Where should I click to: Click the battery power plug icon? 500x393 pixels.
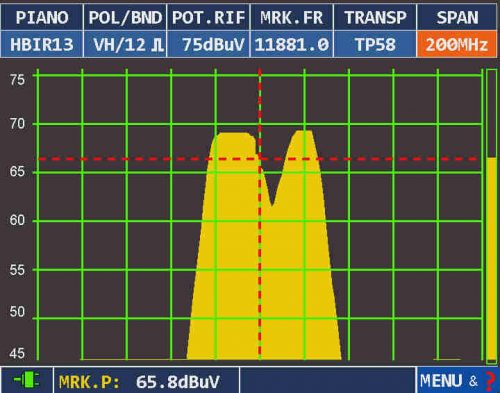tap(26, 380)
